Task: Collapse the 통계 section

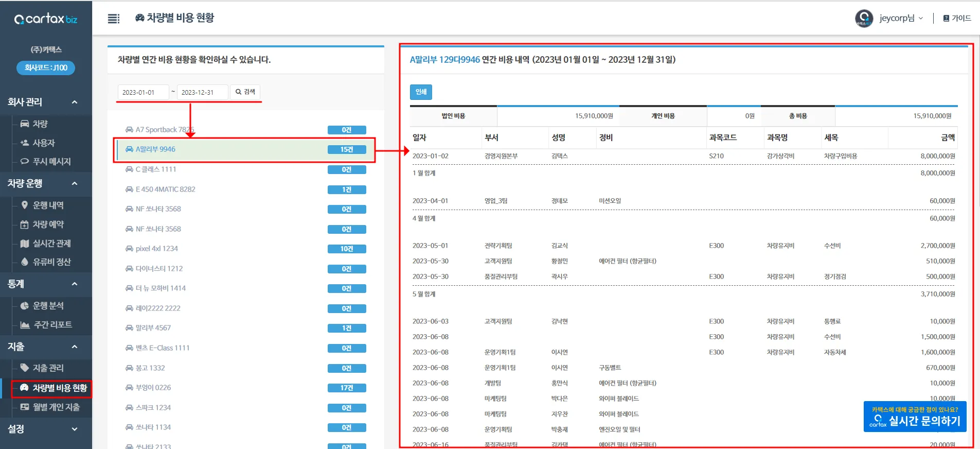Action: [46, 284]
